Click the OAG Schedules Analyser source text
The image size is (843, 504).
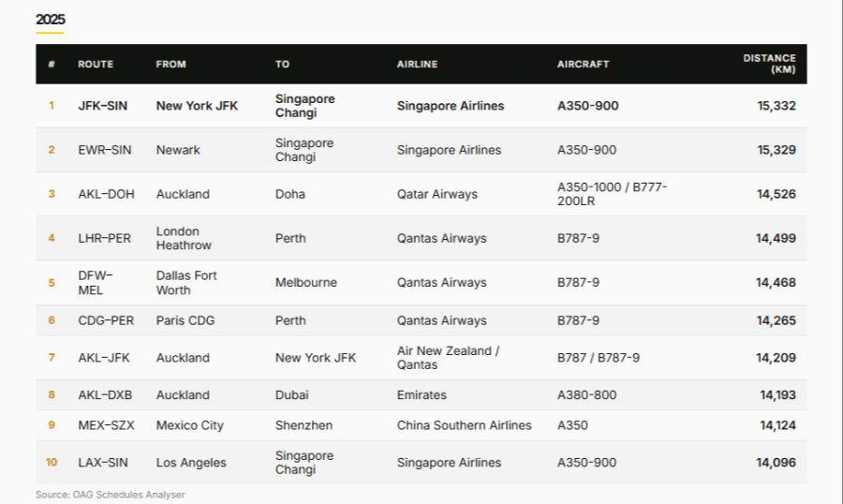click(x=128, y=495)
